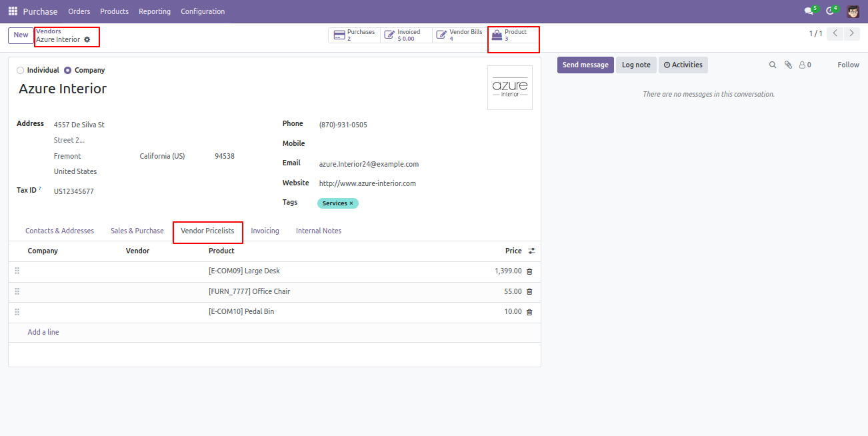
Task: Remove the Services tag
Action: click(351, 203)
